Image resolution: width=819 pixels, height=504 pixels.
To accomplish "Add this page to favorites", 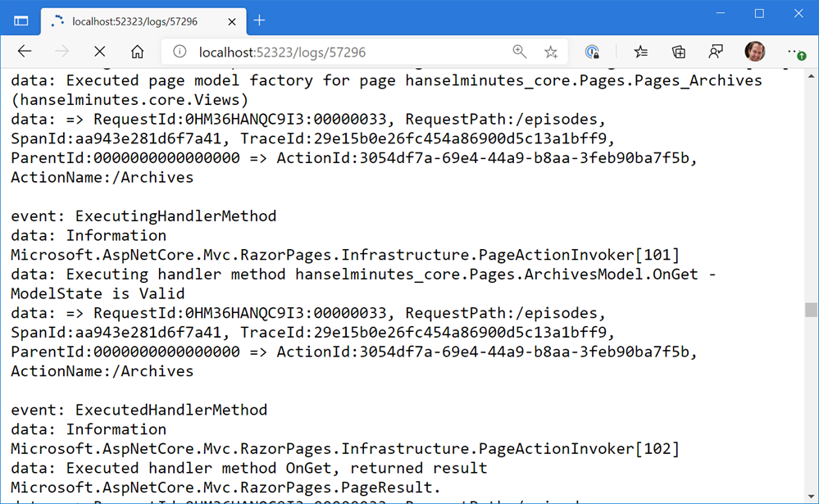I will click(x=551, y=51).
